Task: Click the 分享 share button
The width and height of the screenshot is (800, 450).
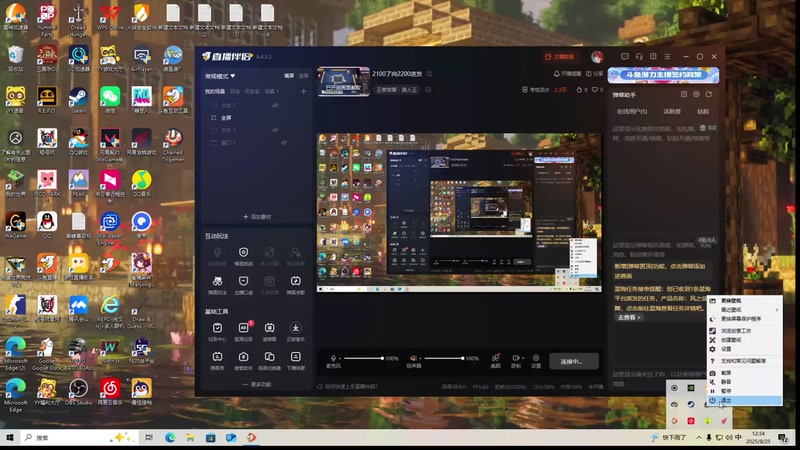Action: [594, 74]
